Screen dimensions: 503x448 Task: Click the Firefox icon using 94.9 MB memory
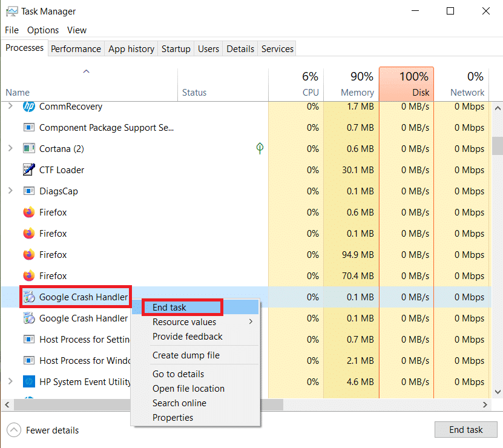pyautogui.click(x=28, y=255)
